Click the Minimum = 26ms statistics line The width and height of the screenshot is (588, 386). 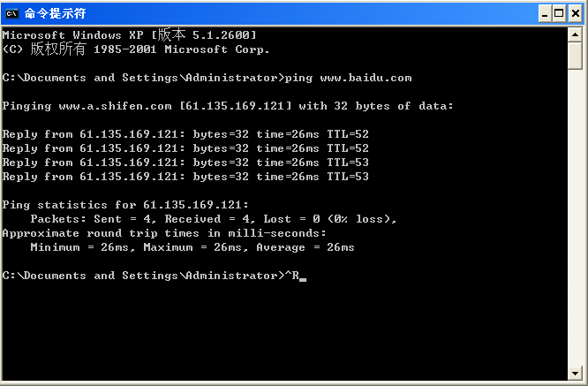[x=192, y=247]
